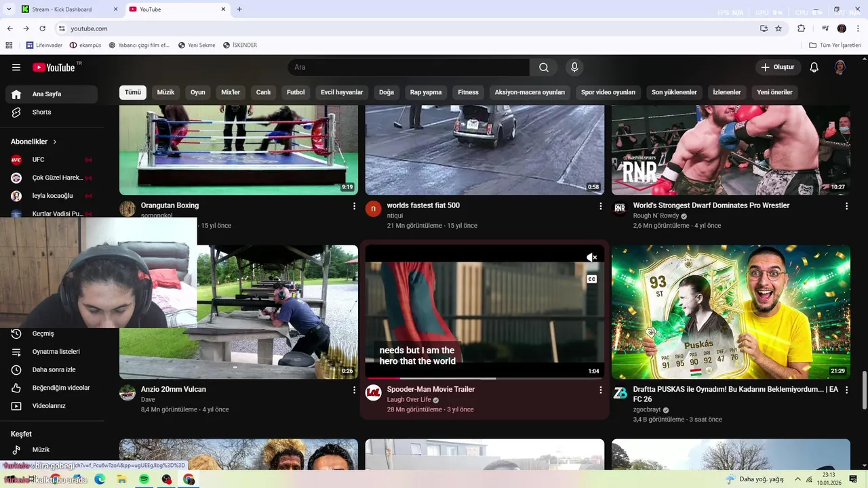Click install app icon in address bar
This screenshot has height=488, width=868.
coord(764,28)
